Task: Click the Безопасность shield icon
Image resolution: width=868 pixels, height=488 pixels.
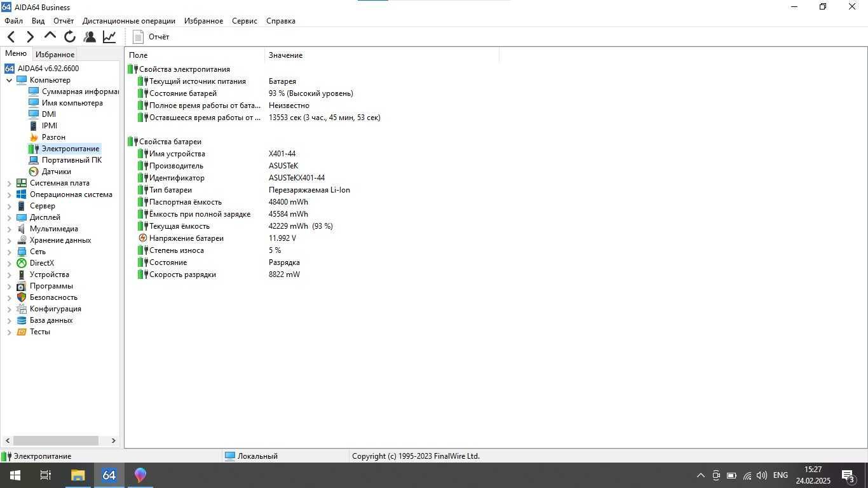Action: click(22, 297)
